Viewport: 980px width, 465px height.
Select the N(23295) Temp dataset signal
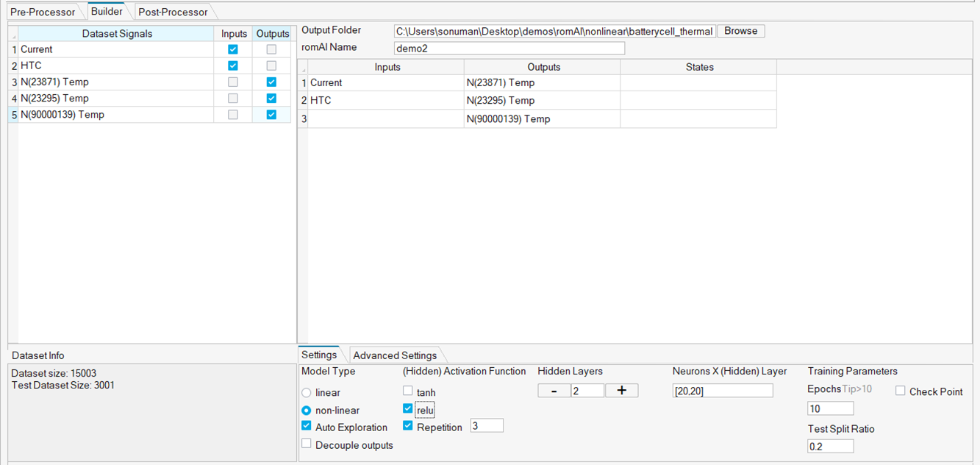[116, 98]
